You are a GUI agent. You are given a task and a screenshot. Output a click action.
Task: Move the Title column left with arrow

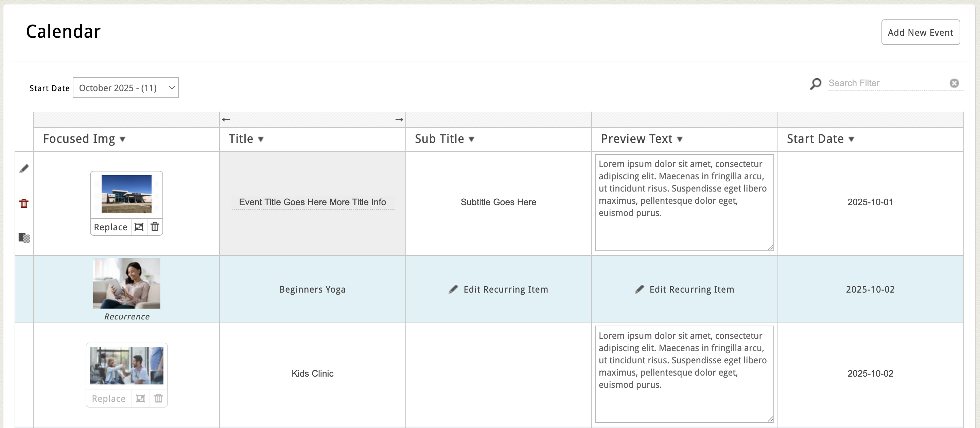coord(226,119)
